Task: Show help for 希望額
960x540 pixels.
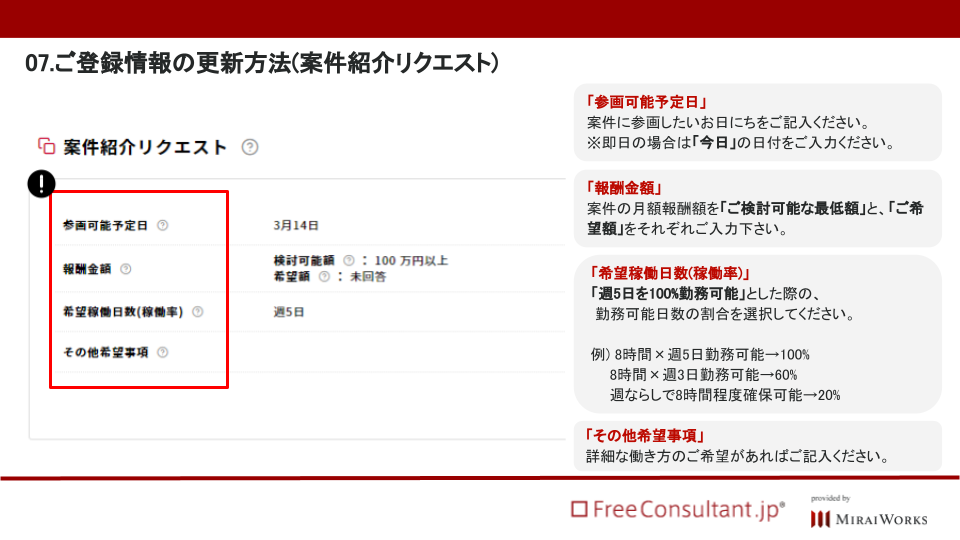Action: (324, 277)
